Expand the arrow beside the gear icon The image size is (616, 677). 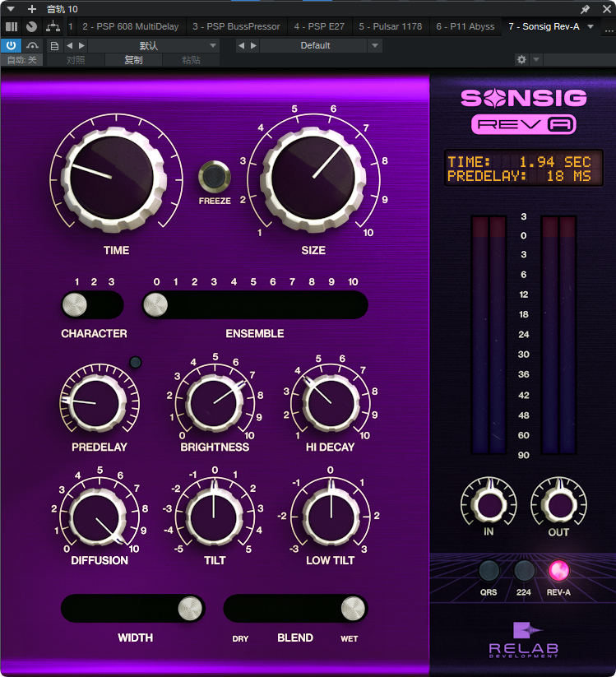point(536,59)
